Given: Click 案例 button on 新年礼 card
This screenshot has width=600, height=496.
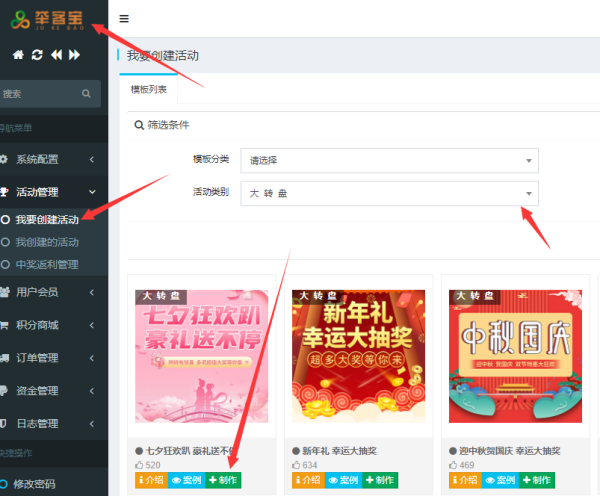Looking at the screenshot, I should point(344,480).
